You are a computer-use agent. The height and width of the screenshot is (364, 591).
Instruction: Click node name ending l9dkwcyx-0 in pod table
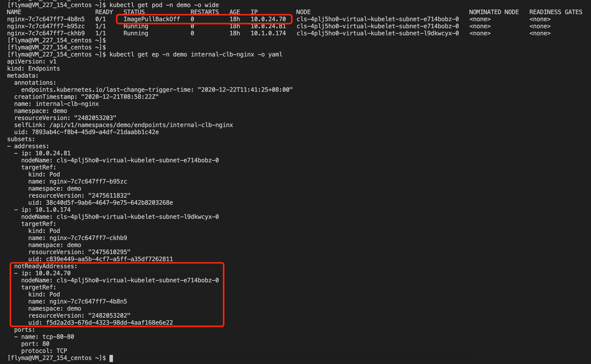[x=377, y=33]
